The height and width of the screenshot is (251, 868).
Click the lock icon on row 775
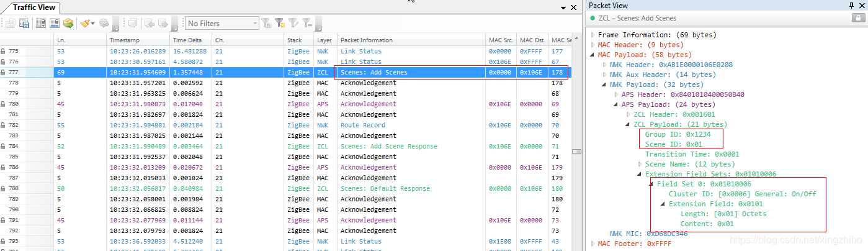click(x=3, y=51)
